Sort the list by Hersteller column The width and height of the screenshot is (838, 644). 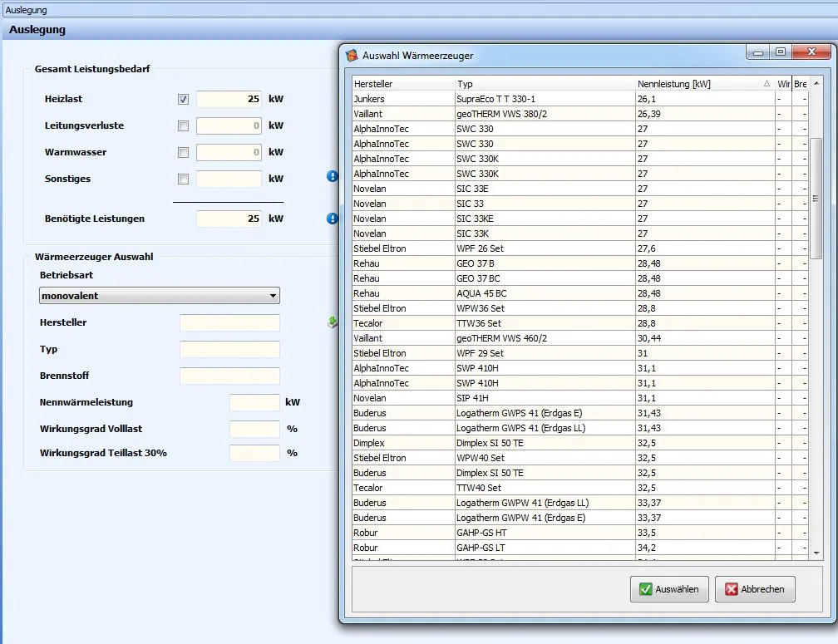403,84
